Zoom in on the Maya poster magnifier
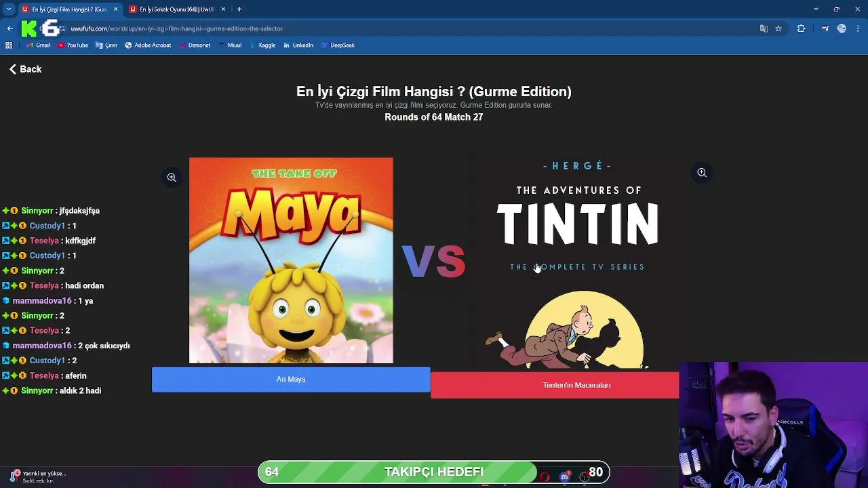 (x=172, y=178)
